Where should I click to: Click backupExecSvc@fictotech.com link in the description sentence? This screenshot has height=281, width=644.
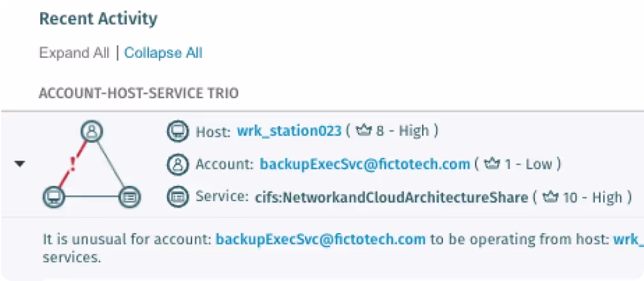click(320, 239)
